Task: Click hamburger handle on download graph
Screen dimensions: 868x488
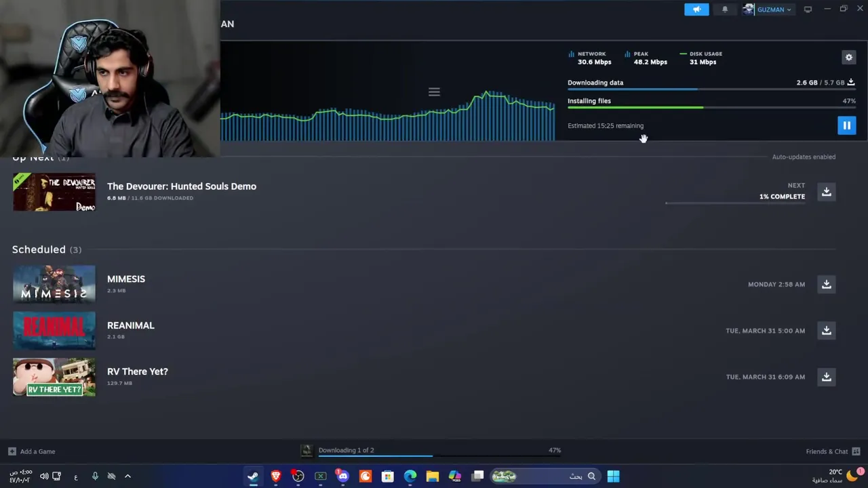Action: 434,91
